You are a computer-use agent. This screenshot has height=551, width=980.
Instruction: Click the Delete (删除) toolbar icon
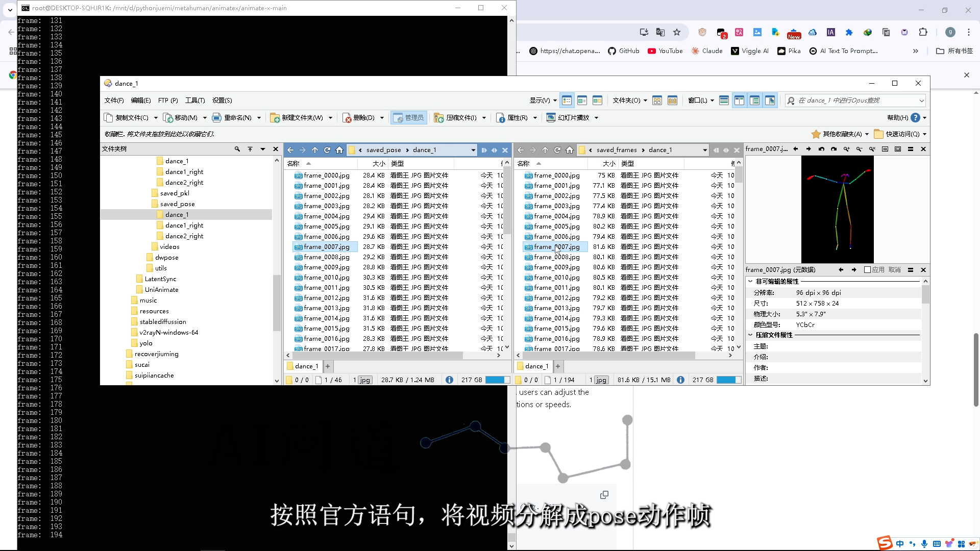[347, 118]
